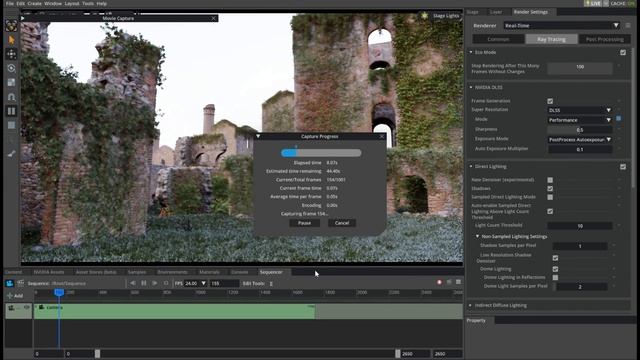Click the Sequencer icon next to record button
The image size is (640, 360).
tap(449, 282)
